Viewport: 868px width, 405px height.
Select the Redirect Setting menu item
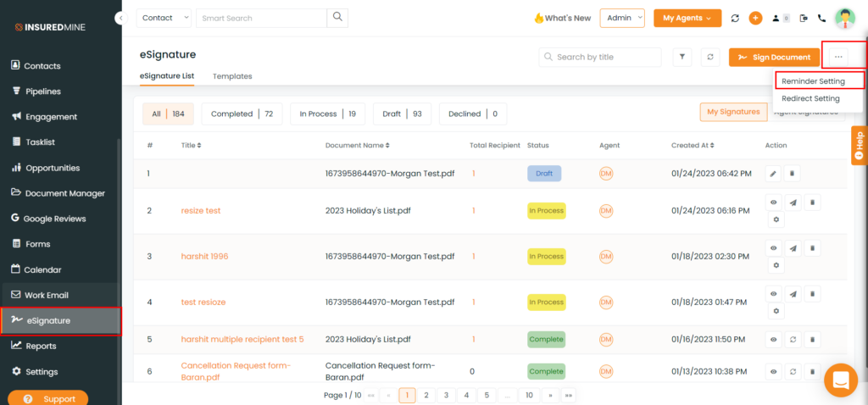point(810,98)
